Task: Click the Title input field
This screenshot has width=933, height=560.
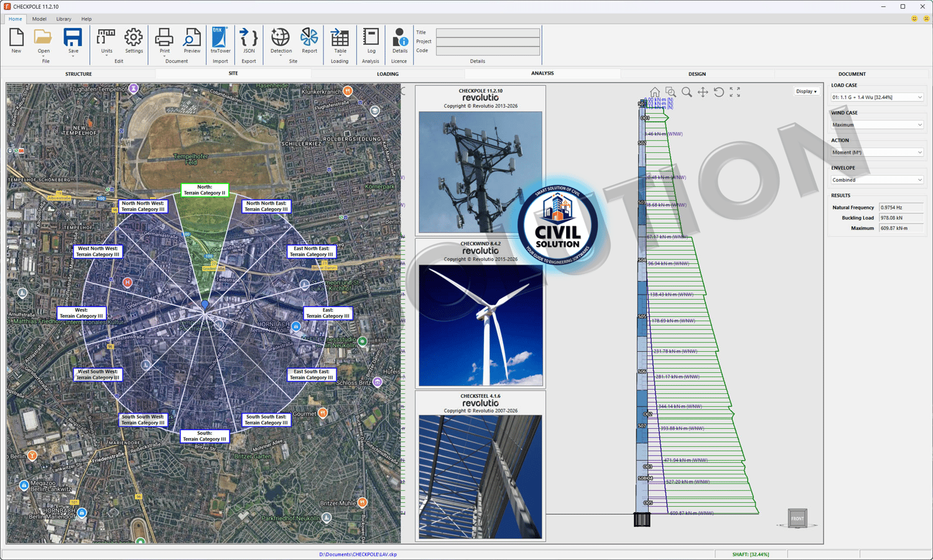Action: (x=488, y=32)
